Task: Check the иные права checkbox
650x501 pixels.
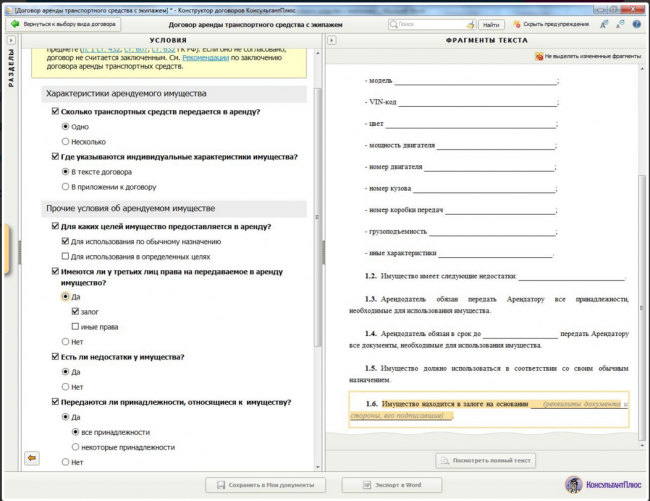Action: pos(75,327)
